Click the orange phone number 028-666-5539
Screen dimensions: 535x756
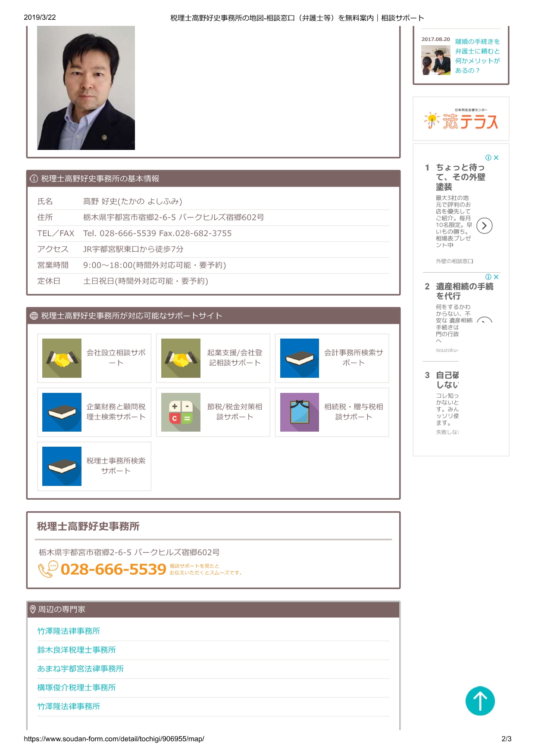(113, 569)
